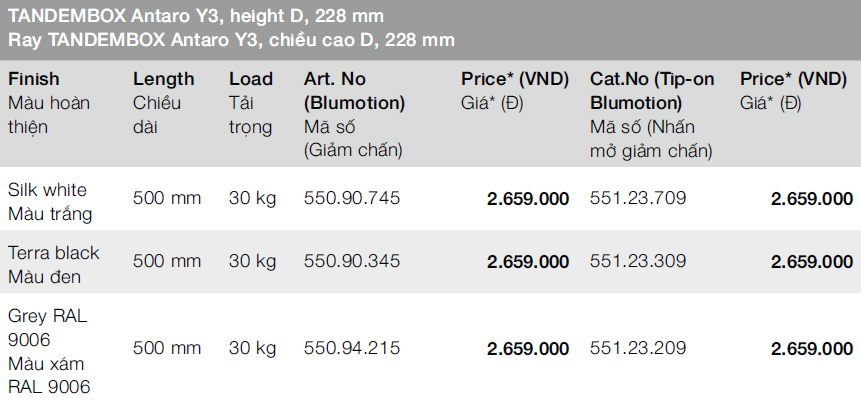
Task: Click article number 550.94.215
Action: click(x=351, y=348)
